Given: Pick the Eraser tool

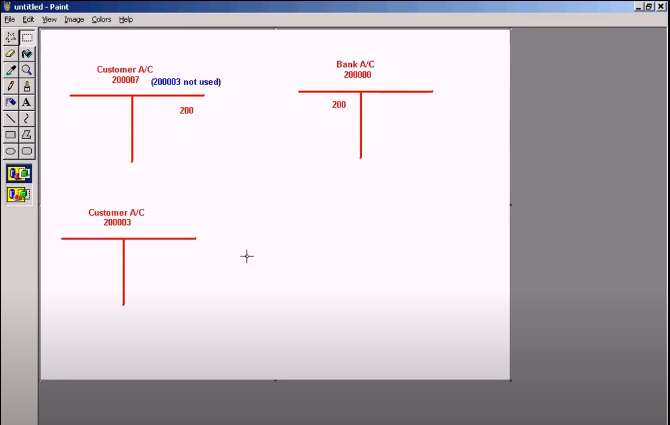Looking at the screenshot, I should pyautogui.click(x=11, y=54).
